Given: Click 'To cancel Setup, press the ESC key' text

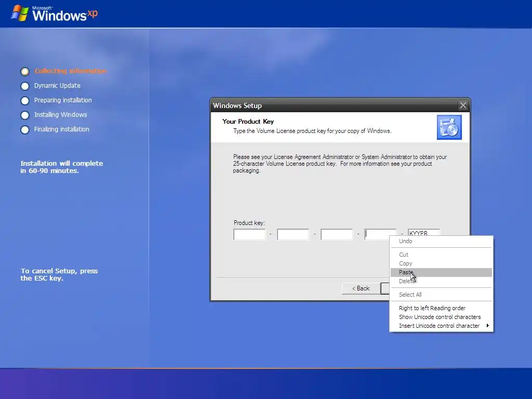Looking at the screenshot, I should tap(59, 274).
